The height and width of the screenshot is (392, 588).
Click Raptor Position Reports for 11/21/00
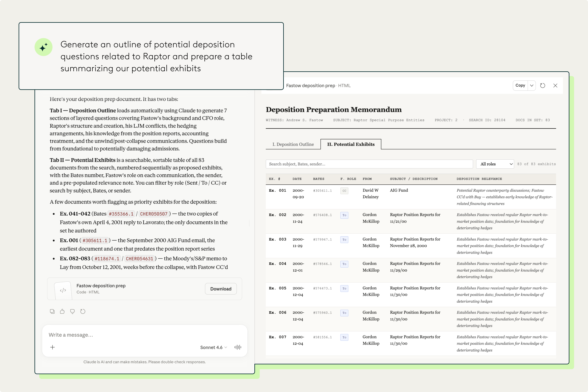coord(415,218)
